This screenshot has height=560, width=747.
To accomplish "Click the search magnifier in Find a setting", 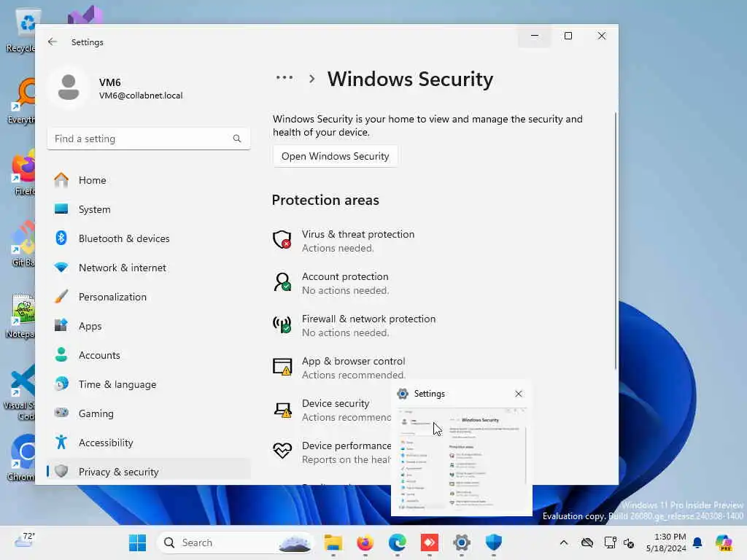I will [x=237, y=139].
